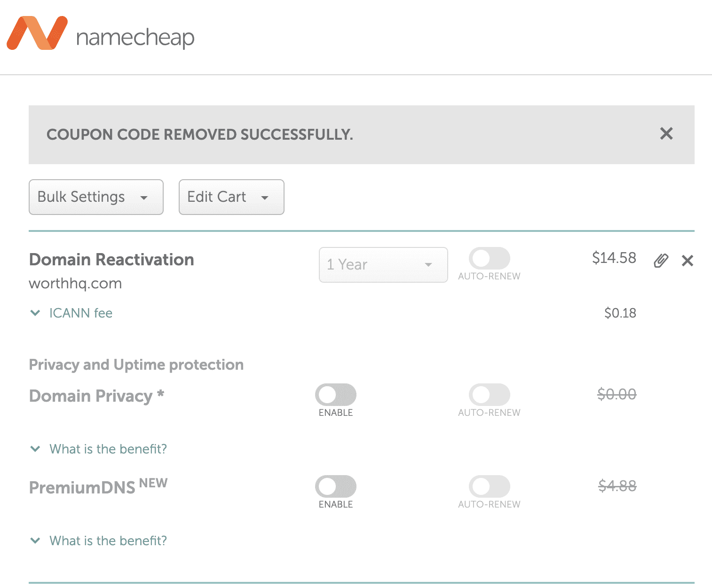Click the Privacy and Uptime protection heading
This screenshot has width=712, height=588.
136,365
